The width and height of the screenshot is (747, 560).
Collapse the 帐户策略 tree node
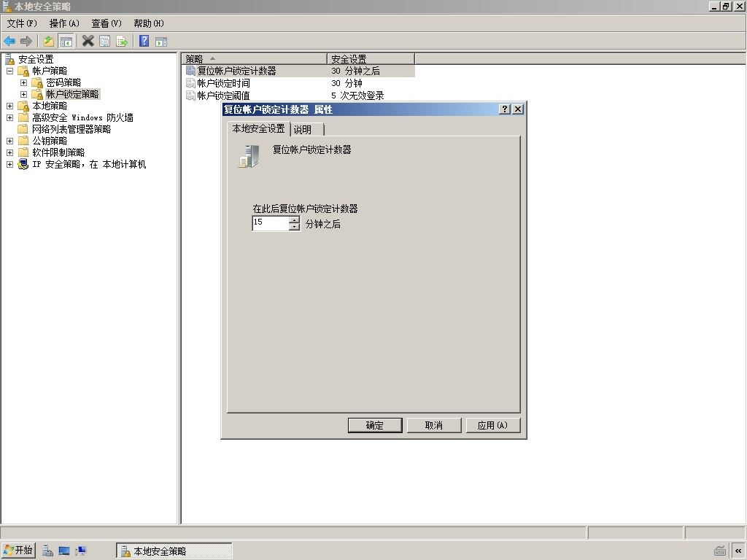click(x=9, y=71)
